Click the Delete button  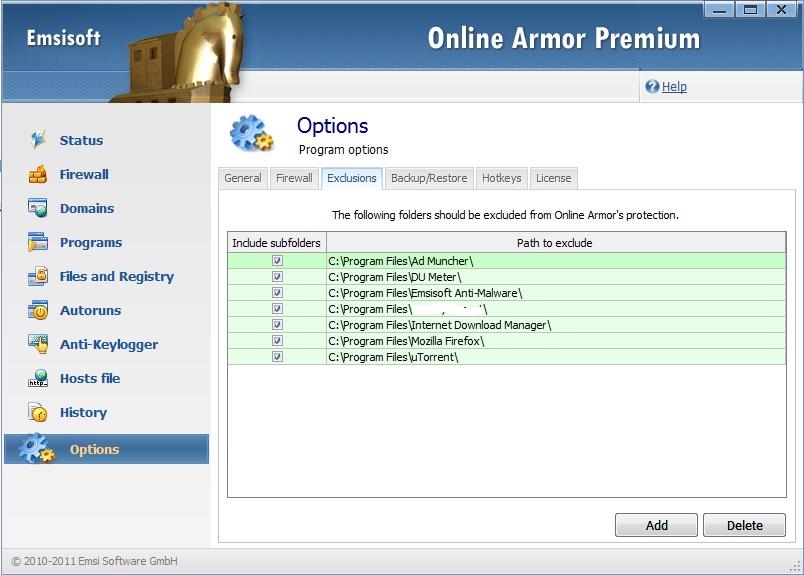pyautogui.click(x=745, y=525)
